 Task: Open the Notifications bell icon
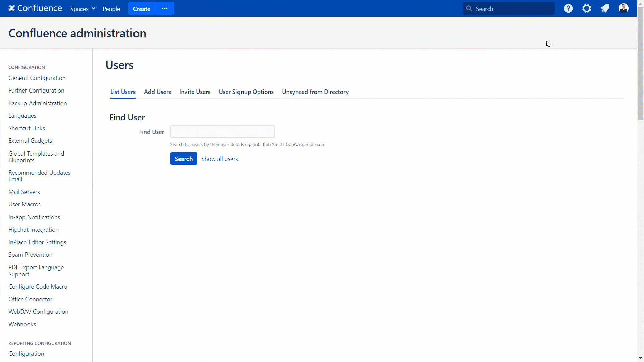pyautogui.click(x=605, y=8)
